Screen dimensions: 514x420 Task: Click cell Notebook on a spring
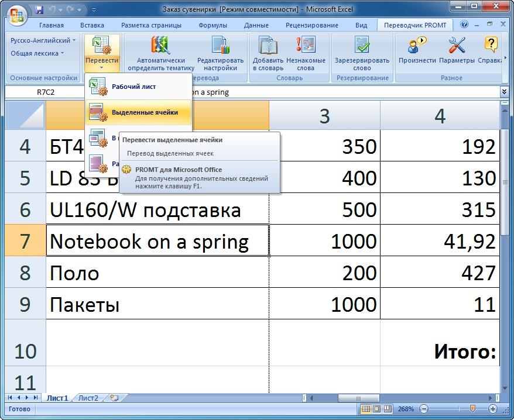[157, 240]
